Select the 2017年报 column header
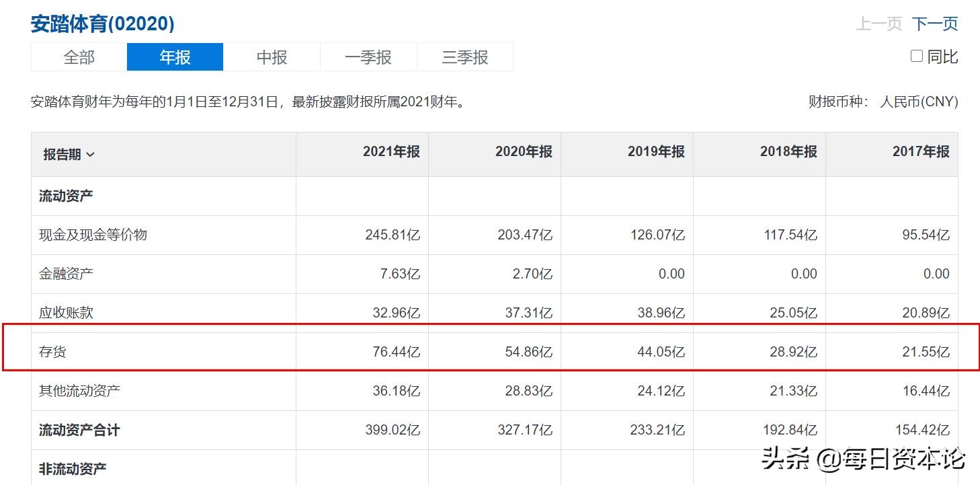This screenshot has height=485, width=980. pos(921,152)
